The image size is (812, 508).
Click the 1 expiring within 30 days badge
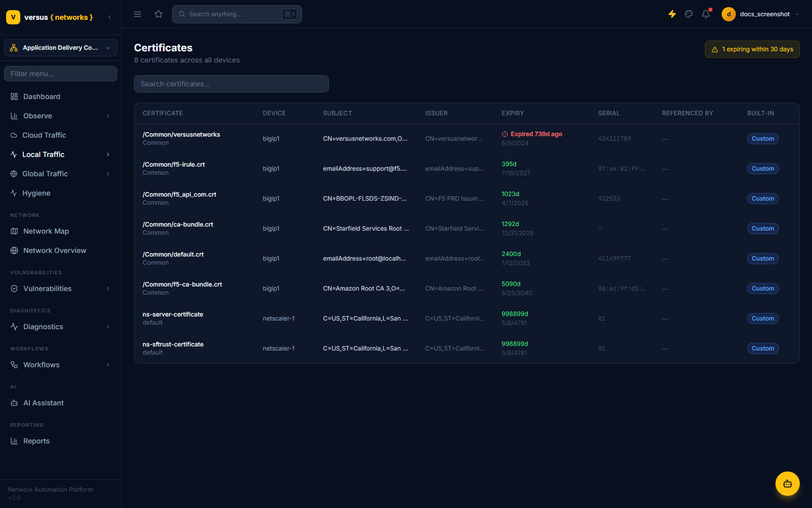752,49
